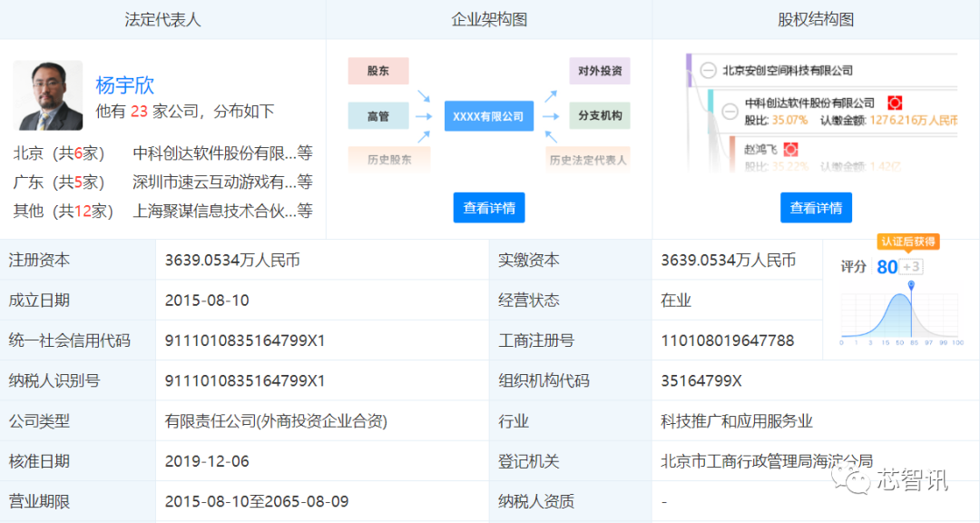Click the 纳税人资质 label cell

570,501
